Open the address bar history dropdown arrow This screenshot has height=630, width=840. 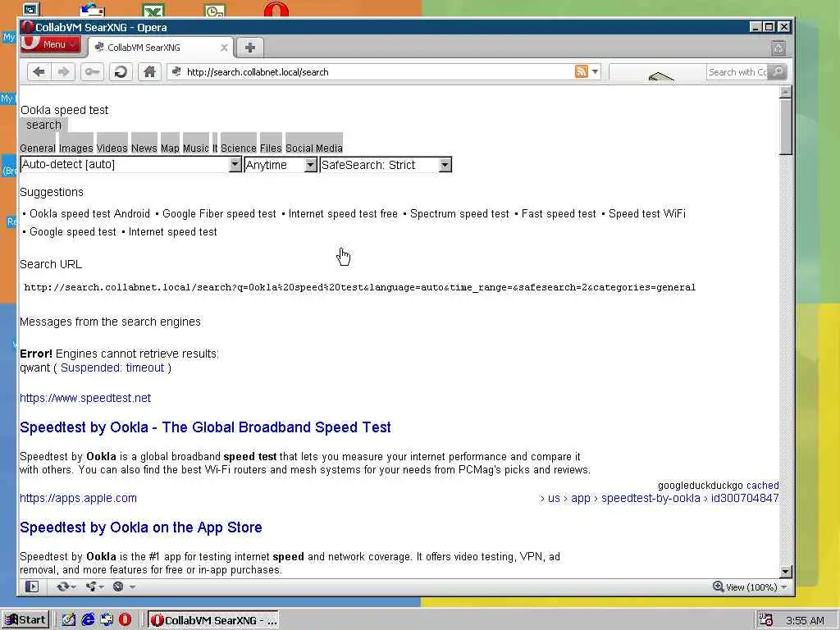pyautogui.click(x=595, y=71)
